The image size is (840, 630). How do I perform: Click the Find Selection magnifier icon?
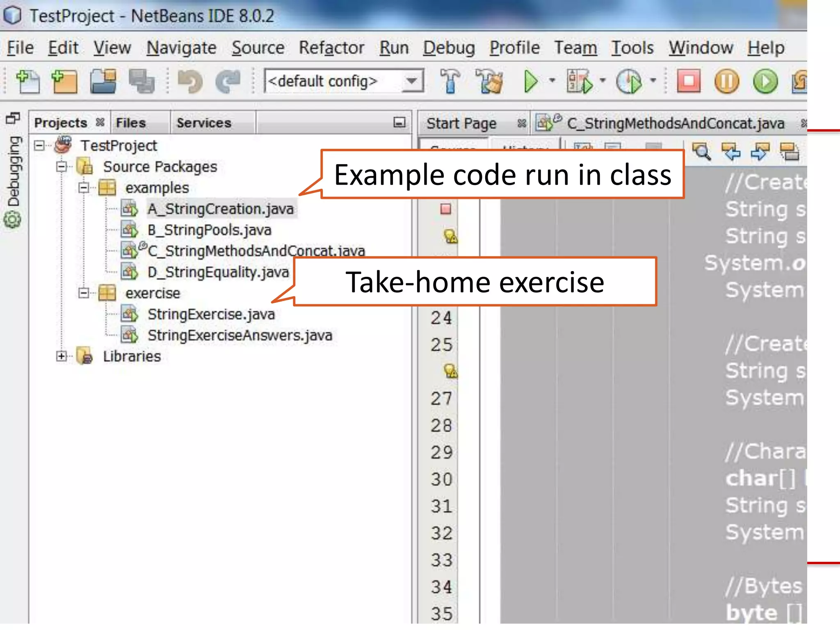coord(702,151)
